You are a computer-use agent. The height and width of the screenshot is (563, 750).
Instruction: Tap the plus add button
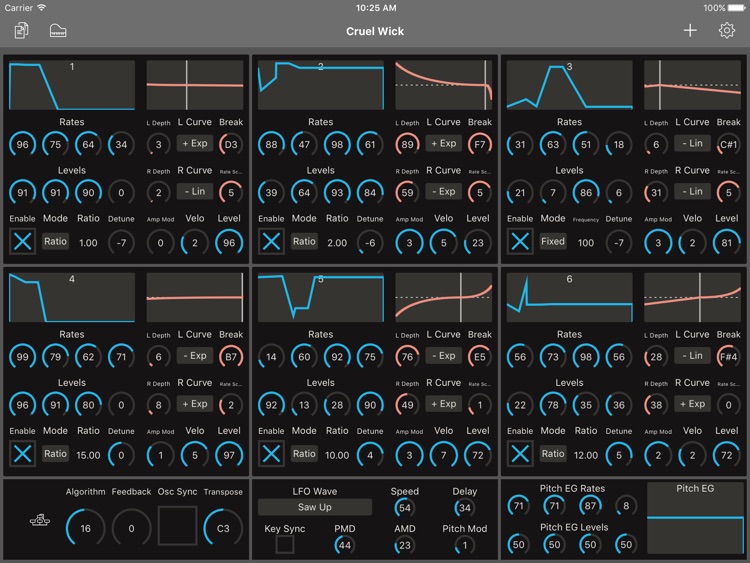690,31
